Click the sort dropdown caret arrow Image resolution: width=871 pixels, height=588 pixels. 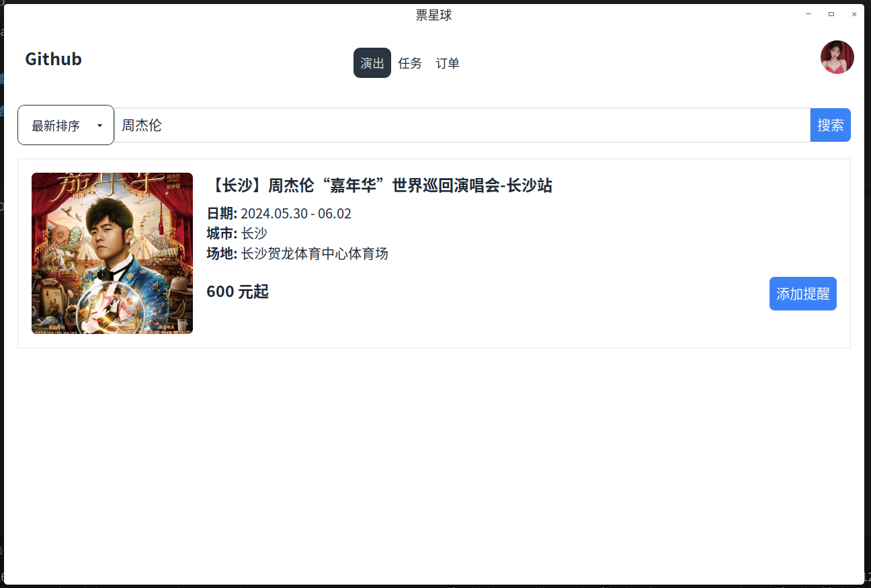pos(99,126)
